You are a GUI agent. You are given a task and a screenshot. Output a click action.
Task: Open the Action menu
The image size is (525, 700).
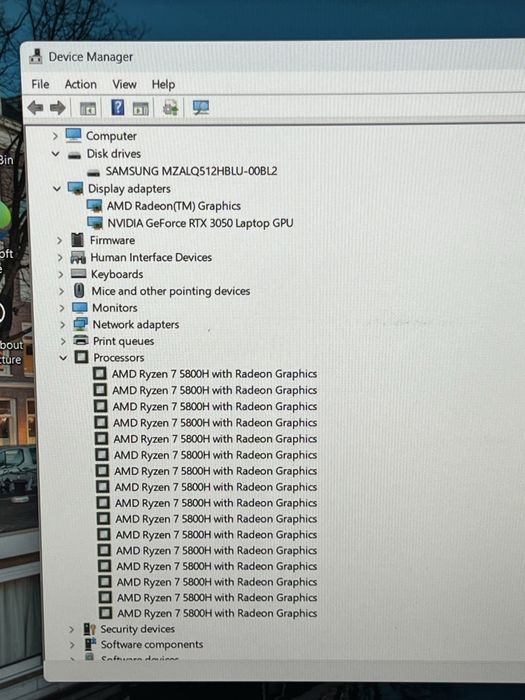pos(80,84)
